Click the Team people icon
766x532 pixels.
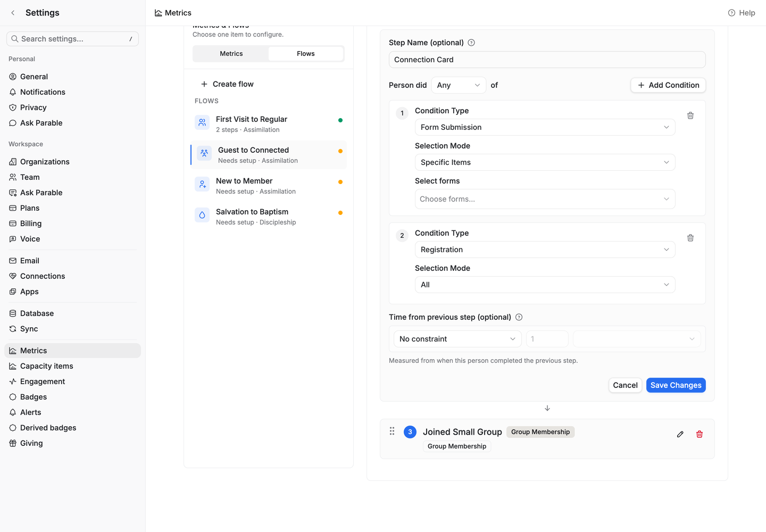point(13,177)
